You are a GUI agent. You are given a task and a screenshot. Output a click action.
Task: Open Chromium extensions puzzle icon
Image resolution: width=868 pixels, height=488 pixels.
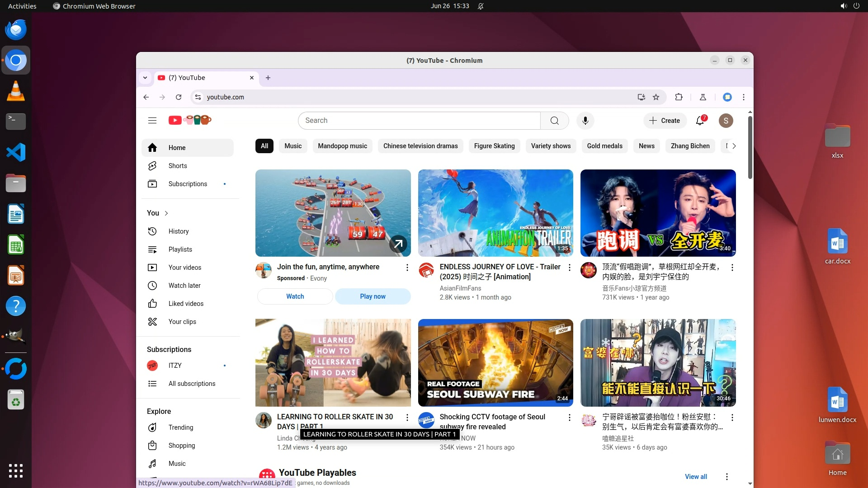pos(679,97)
